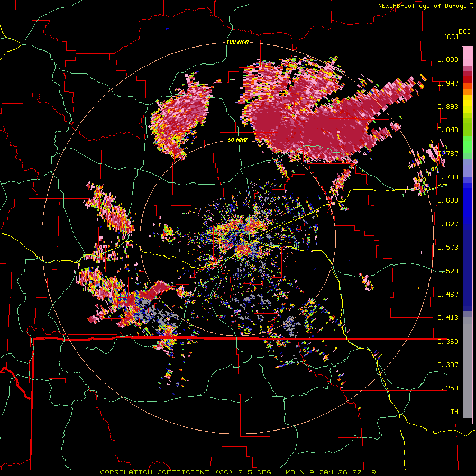Click the yellow segment of color bar
The height and width of the screenshot is (476, 476).
467,105
